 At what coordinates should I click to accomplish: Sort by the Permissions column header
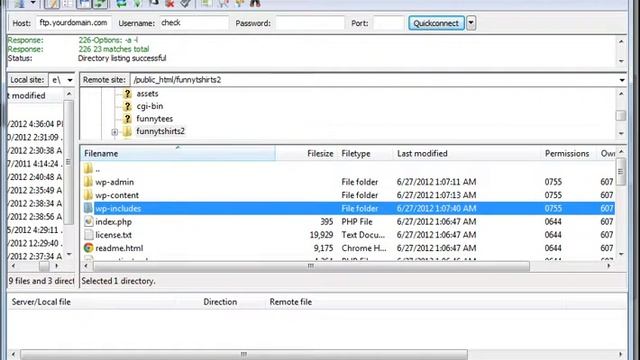[569, 153]
